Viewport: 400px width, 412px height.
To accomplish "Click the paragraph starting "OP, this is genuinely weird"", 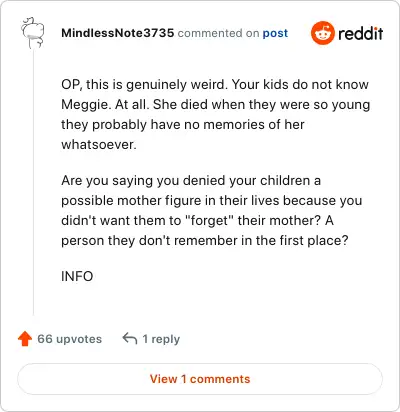I will (216, 114).
